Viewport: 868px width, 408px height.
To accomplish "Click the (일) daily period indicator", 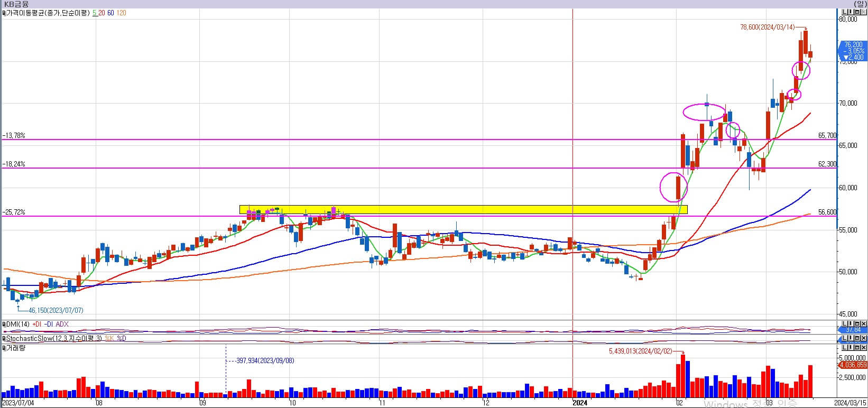I will click(x=861, y=4).
